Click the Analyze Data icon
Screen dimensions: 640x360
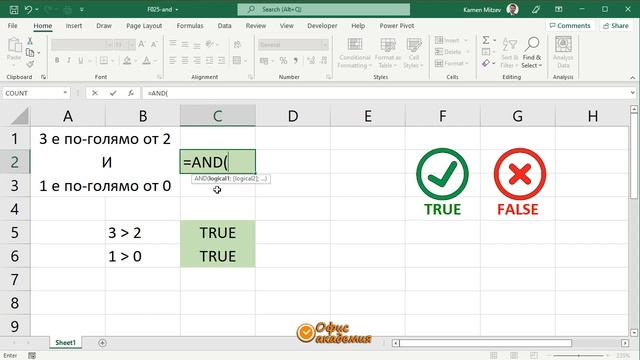point(563,53)
